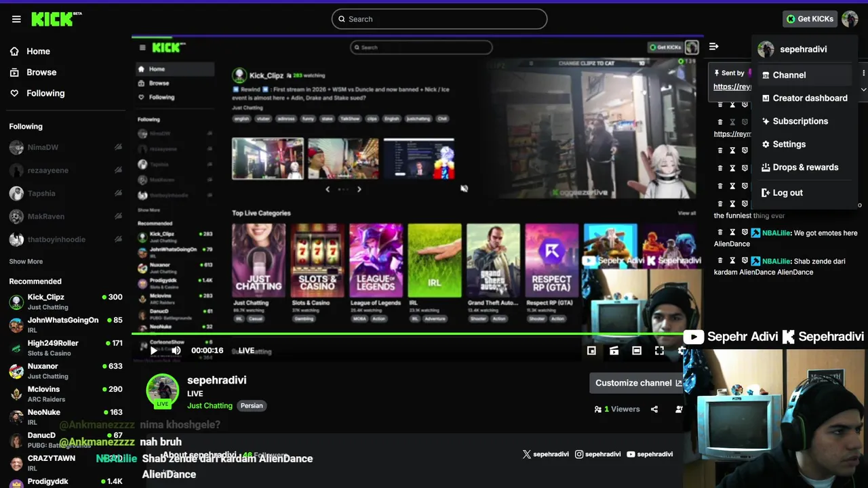The height and width of the screenshot is (488, 868).
Task: Delete the 'Shab zende dari' message via trash icon
Action: click(720, 260)
